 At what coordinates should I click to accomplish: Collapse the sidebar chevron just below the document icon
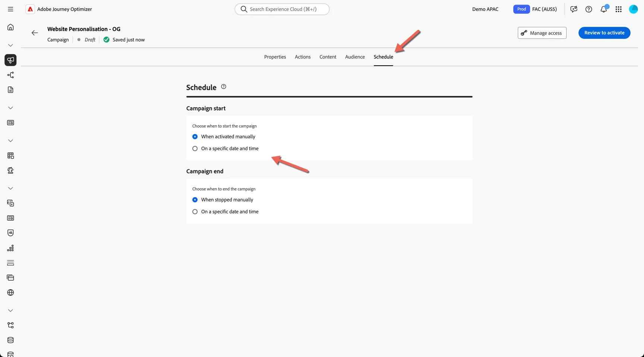(x=10, y=108)
